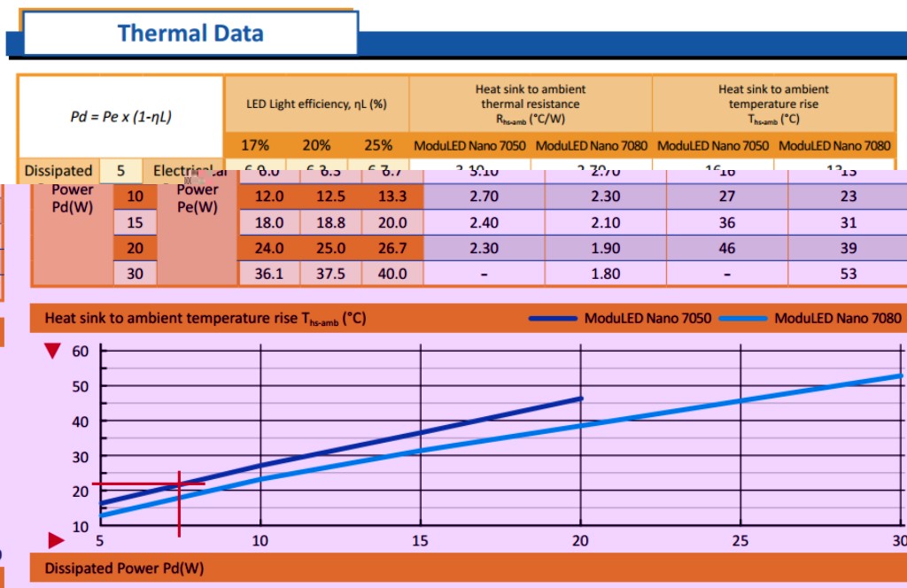The image size is (907, 588).
Task: Click the dark blue line's endpoint at 20 W
Action: (581, 398)
